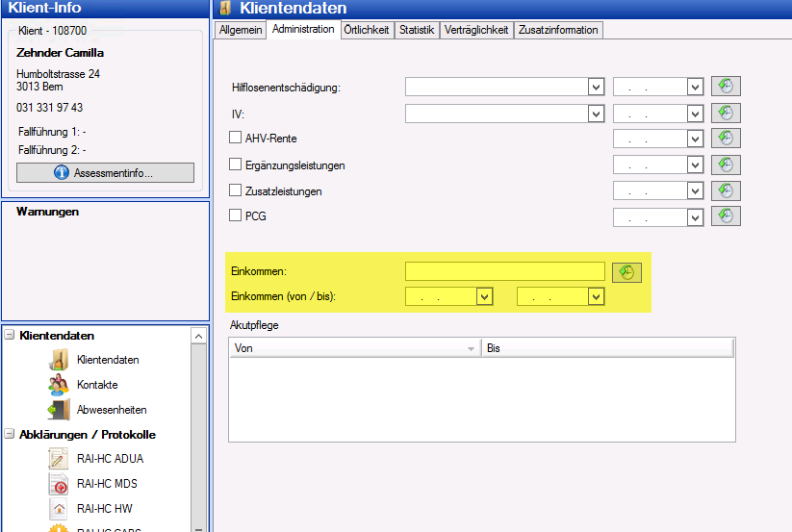Open the Einkommen von date picker

click(x=484, y=297)
